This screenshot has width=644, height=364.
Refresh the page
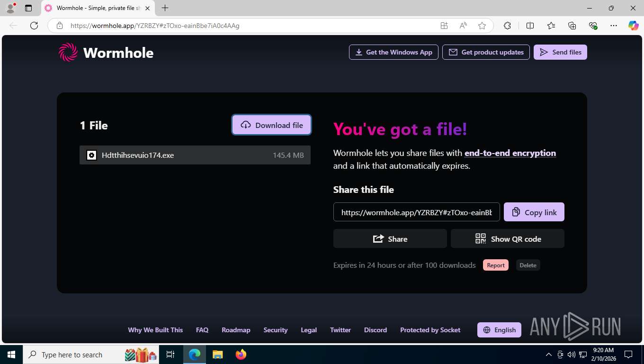coord(34,26)
